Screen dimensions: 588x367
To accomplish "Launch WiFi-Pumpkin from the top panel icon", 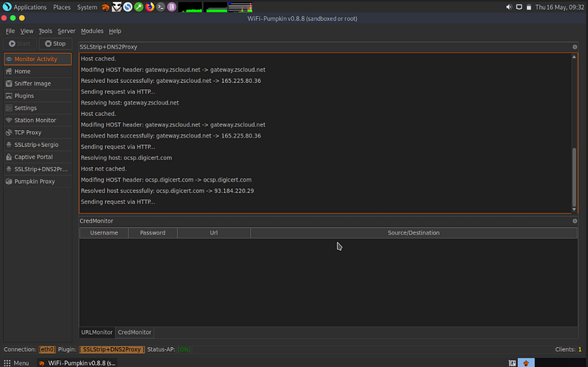I will click(x=106, y=7).
